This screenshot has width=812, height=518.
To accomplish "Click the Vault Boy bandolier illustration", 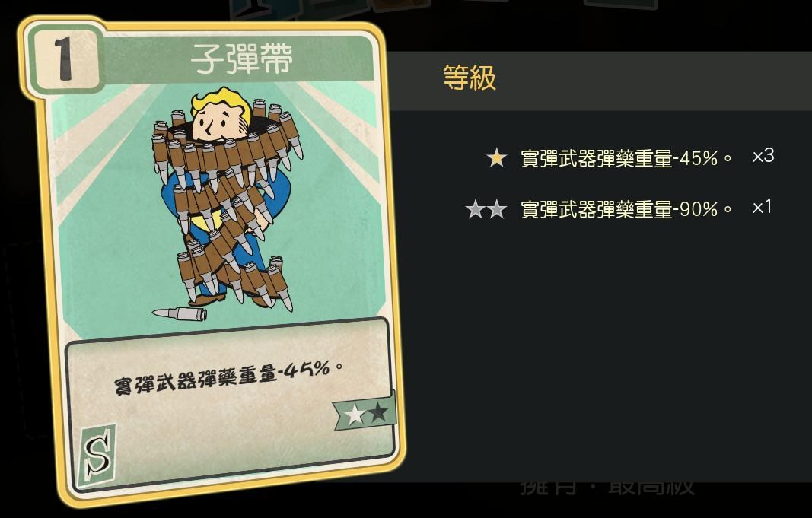I will 225,199.
